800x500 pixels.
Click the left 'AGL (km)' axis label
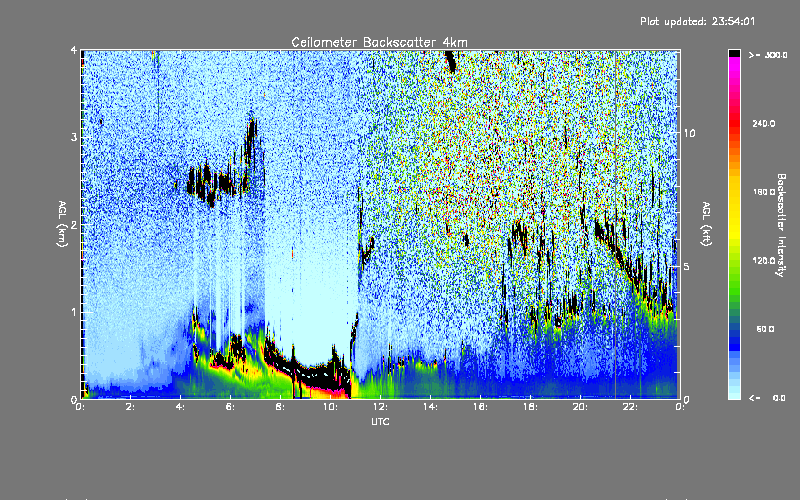pyautogui.click(x=62, y=224)
